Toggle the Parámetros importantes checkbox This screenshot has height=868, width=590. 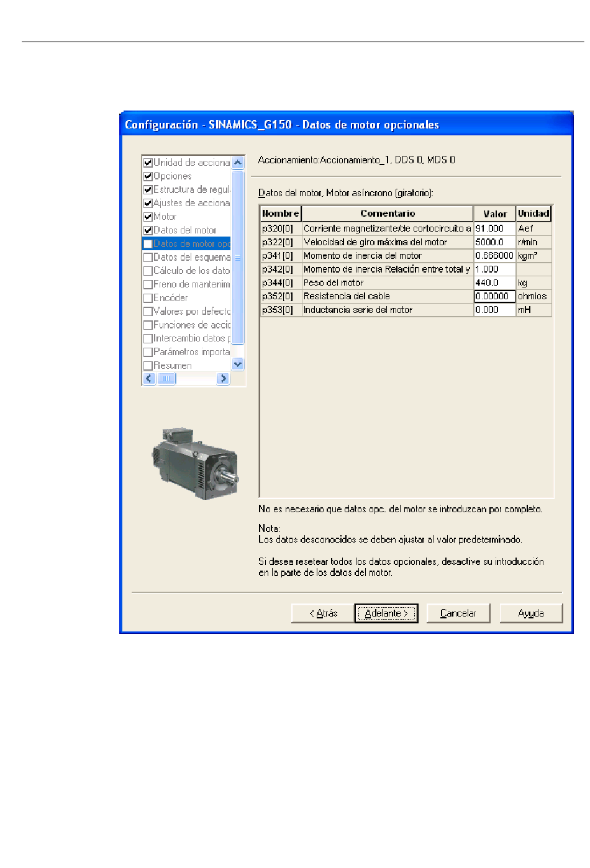[x=148, y=352]
